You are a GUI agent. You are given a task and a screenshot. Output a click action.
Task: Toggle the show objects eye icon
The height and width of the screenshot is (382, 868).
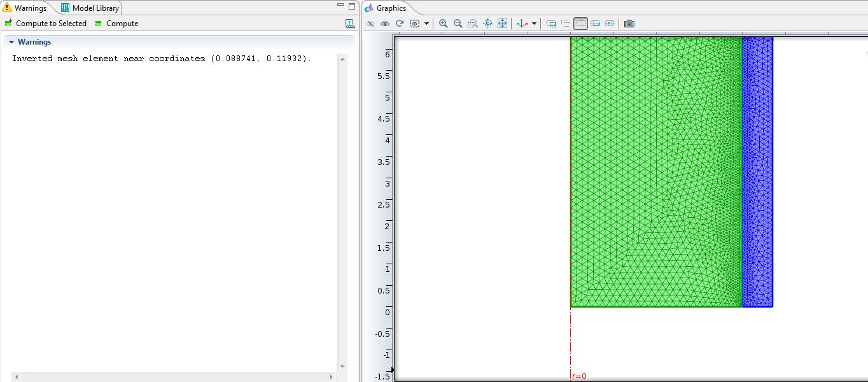385,24
